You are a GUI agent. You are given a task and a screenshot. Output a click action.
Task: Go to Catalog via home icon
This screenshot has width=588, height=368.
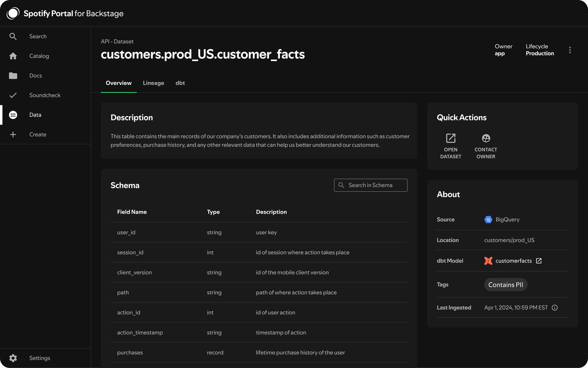(x=13, y=56)
